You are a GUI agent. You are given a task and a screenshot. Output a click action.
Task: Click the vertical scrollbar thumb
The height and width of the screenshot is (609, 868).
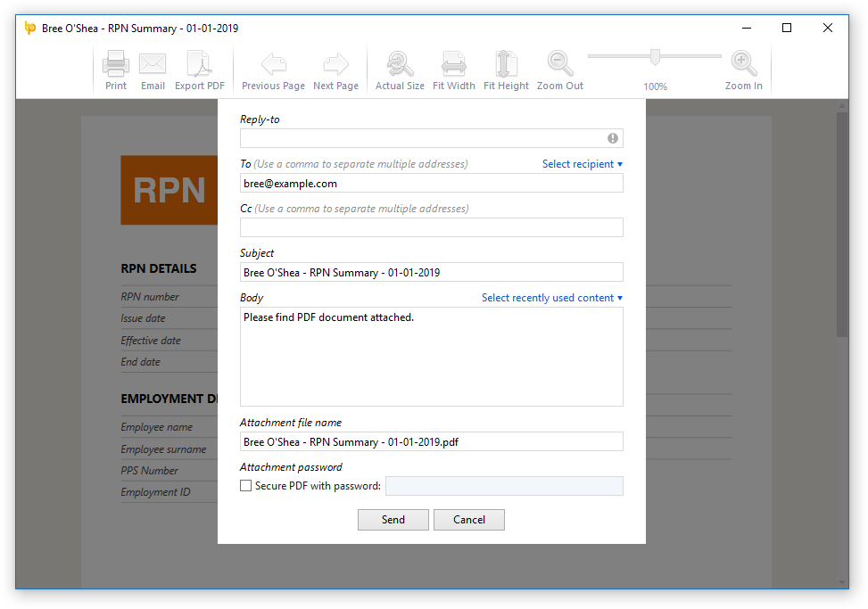click(x=842, y=224)
